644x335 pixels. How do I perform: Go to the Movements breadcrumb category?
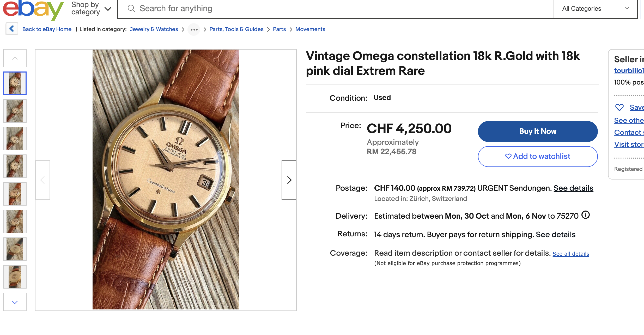(310, 29)
